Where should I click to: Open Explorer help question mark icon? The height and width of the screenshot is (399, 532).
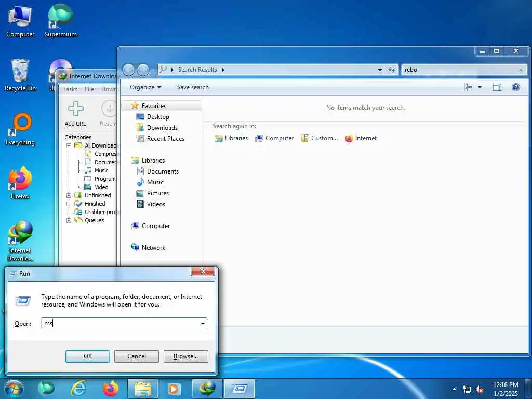click(516, 87)
